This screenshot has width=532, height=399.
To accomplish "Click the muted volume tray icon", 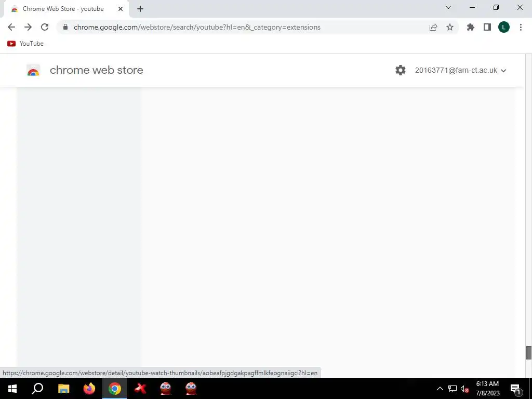I will pos(464,389).
